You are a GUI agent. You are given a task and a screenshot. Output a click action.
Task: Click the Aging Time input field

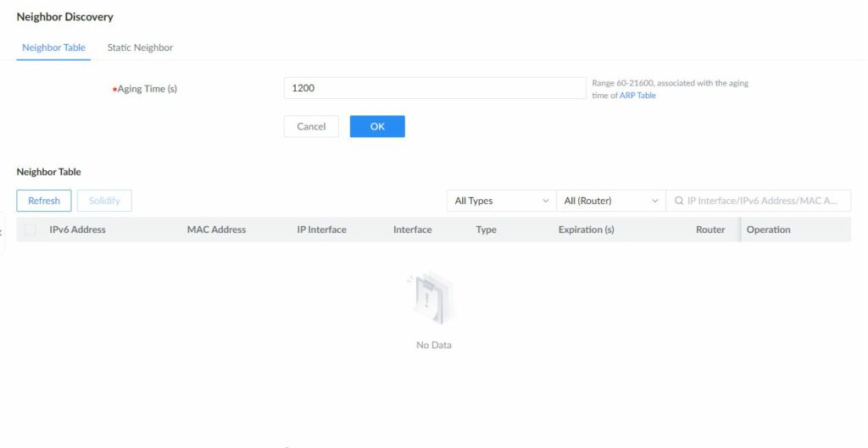point(435,88)
